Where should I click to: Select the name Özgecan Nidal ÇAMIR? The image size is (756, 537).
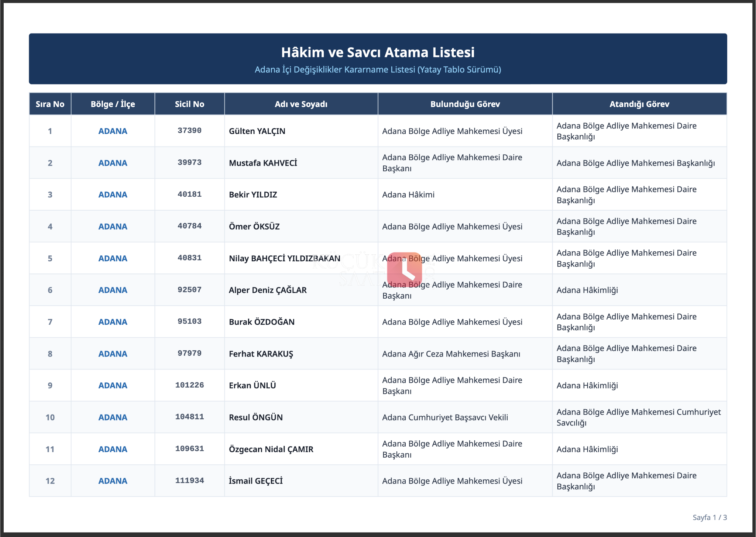click(x=271, y=449)
